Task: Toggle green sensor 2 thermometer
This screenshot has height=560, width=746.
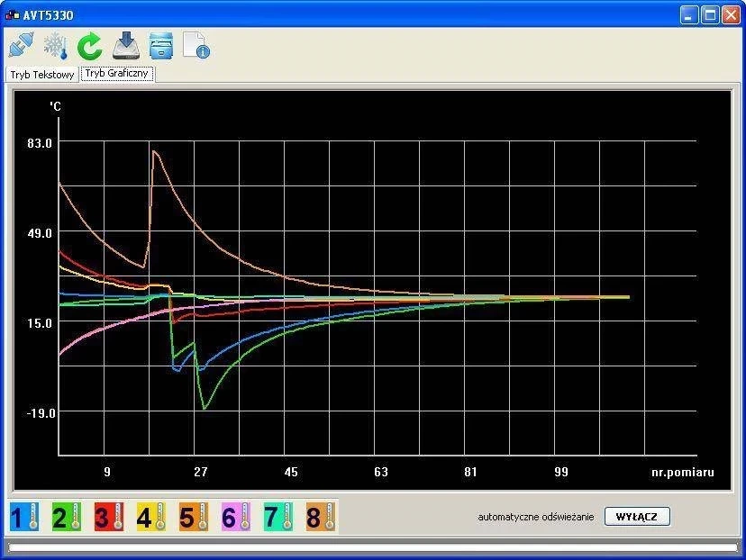Action: 67,517
